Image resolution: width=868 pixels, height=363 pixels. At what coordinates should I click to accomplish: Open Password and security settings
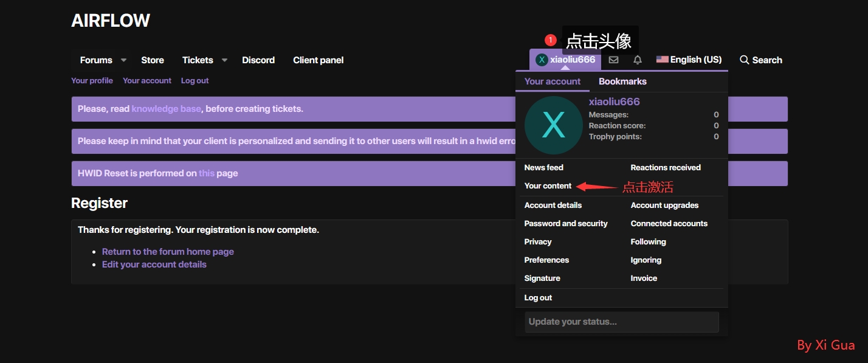point(565,224)
